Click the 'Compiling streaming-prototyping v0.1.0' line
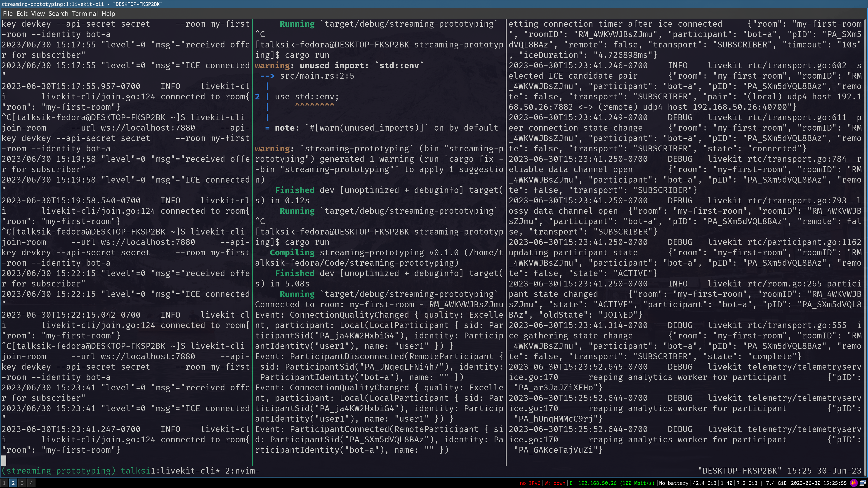868x488 pixels. point(379,258)
